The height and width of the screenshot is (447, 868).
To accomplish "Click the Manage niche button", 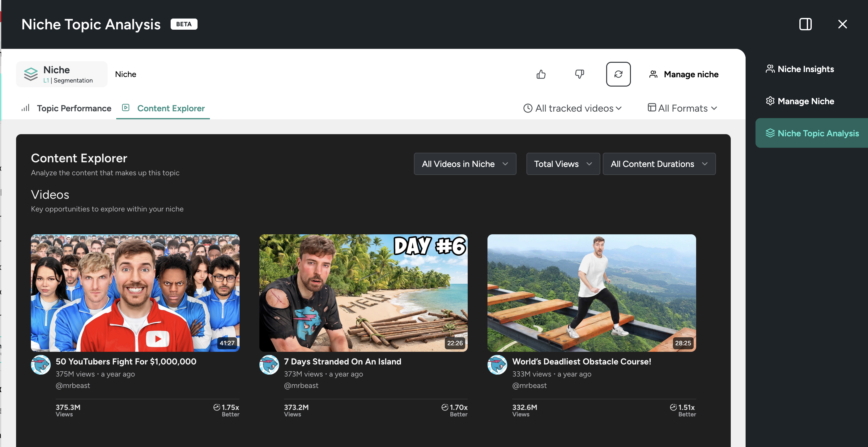I will coord(683,74).
